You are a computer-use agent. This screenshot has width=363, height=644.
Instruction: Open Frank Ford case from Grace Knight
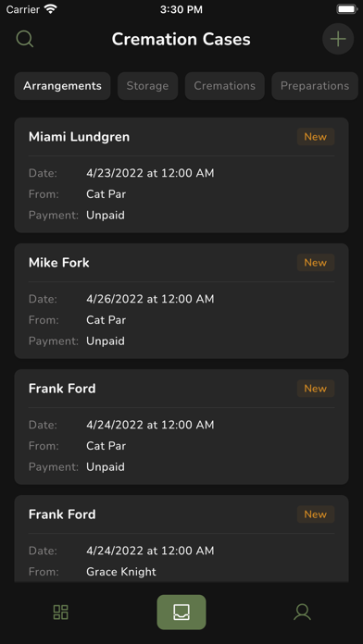click(181, 539)
